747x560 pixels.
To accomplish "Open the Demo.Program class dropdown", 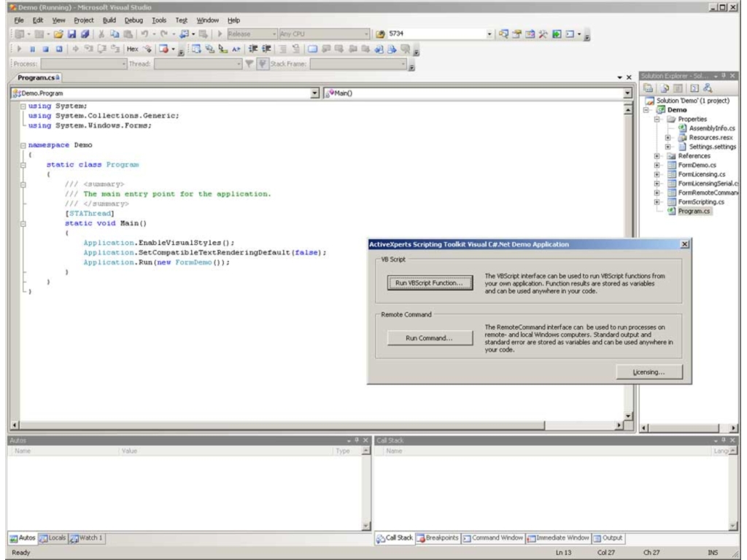I will [x=314, y=93].
